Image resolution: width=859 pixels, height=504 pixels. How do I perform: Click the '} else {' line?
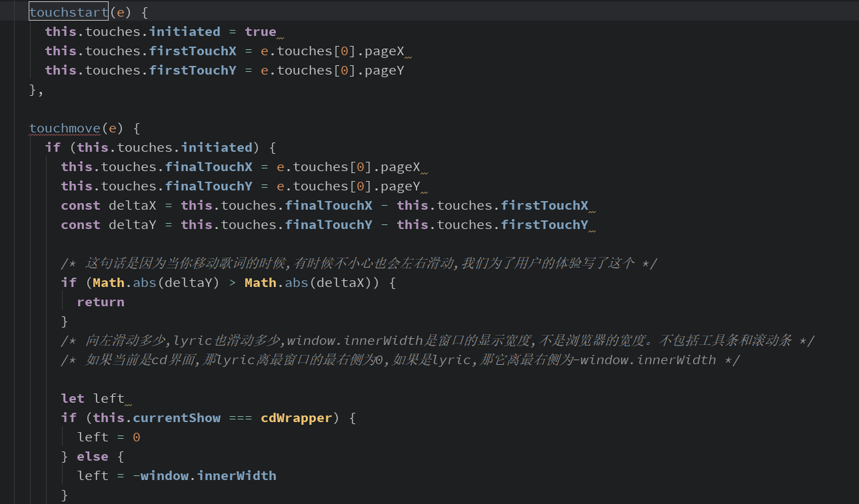[x=93, y=456]
